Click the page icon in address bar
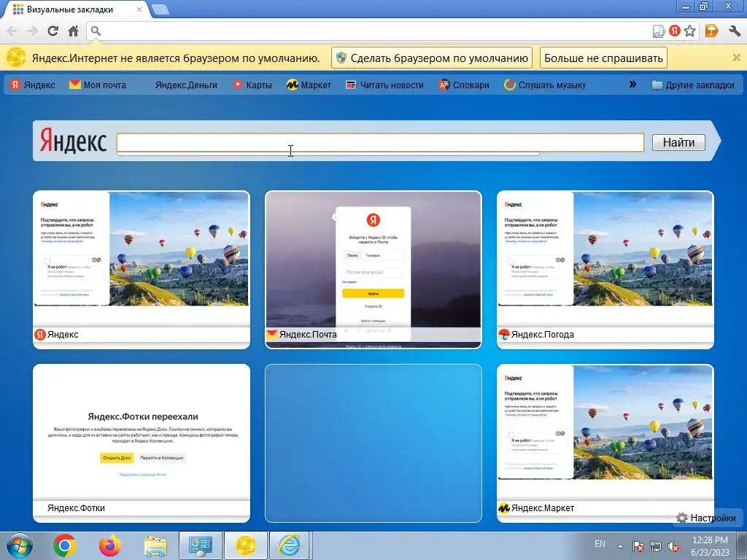Image resolution: width=747 pixels, height=560 pixels. [x=659, y=31]
